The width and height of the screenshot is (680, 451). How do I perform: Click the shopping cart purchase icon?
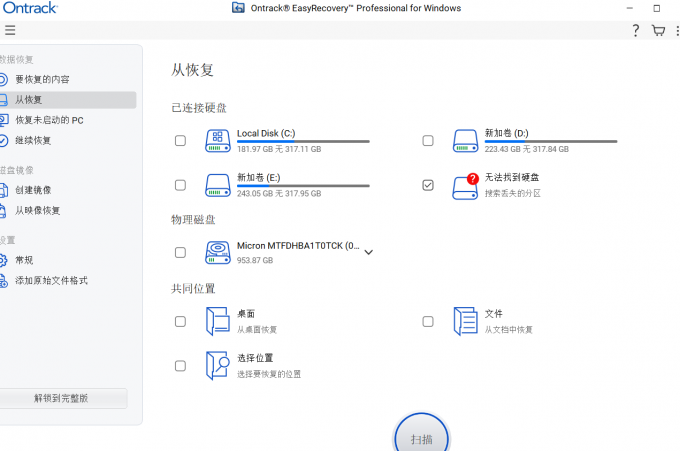pyautogui.click(x=658, y=30)
